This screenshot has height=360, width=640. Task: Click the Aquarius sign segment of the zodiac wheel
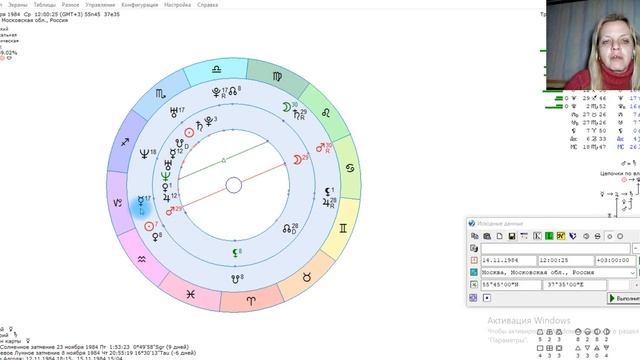142,259
